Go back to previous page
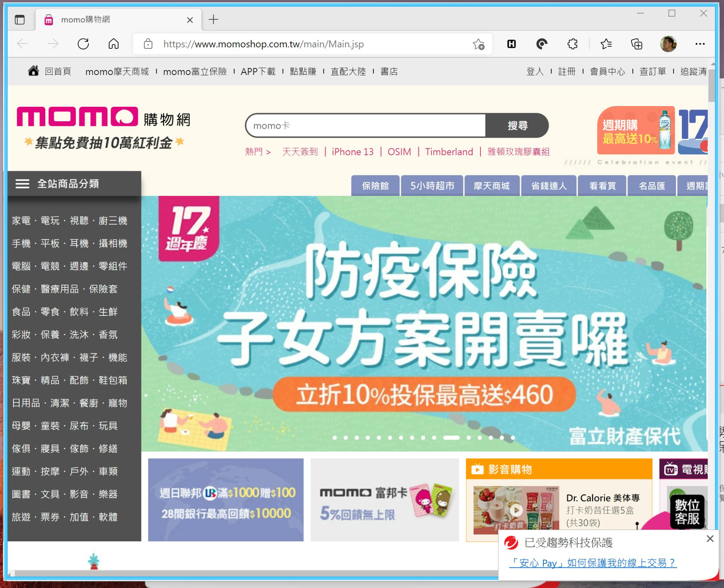The image size is (724, 588). 23,44
